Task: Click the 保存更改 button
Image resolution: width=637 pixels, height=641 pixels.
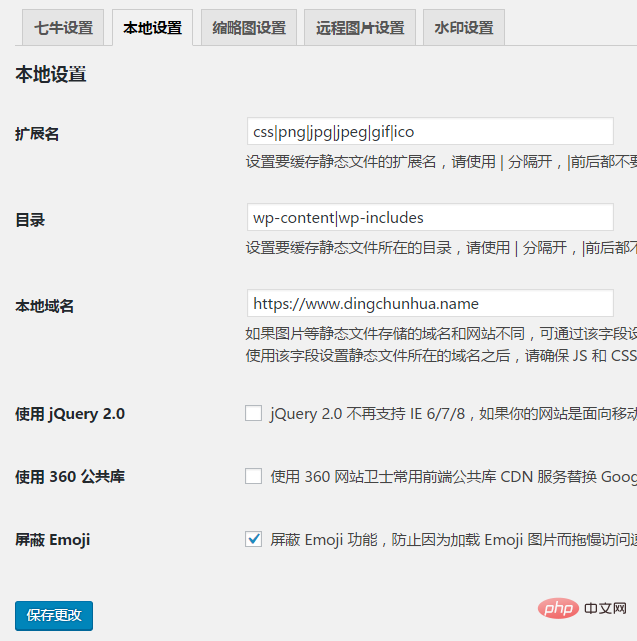Action: tap(54, 616)
